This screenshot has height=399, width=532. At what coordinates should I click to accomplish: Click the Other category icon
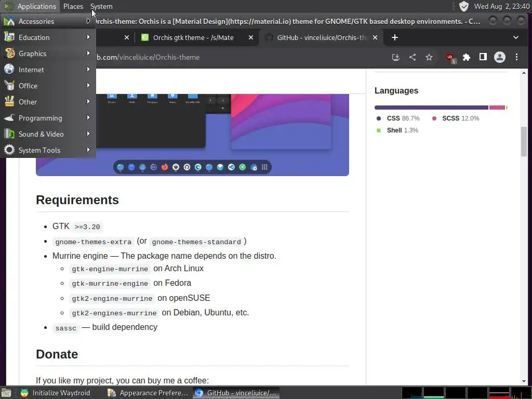pyautogui.click(x=9, y=101)
